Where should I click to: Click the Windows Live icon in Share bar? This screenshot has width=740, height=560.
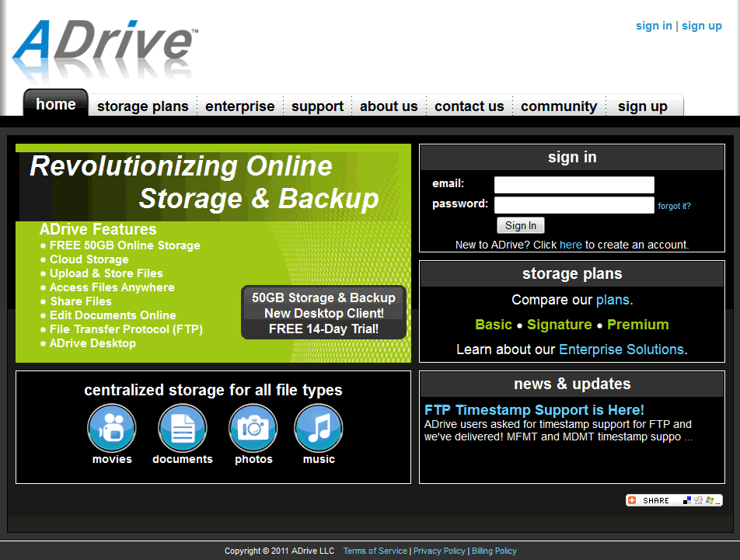click(x=710, y=500)
